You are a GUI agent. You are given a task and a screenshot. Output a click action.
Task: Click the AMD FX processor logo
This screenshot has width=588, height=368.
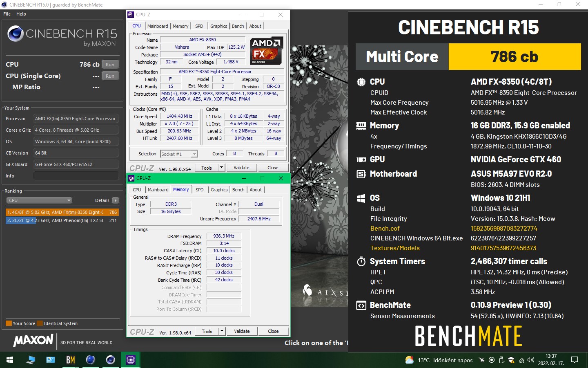266,51
